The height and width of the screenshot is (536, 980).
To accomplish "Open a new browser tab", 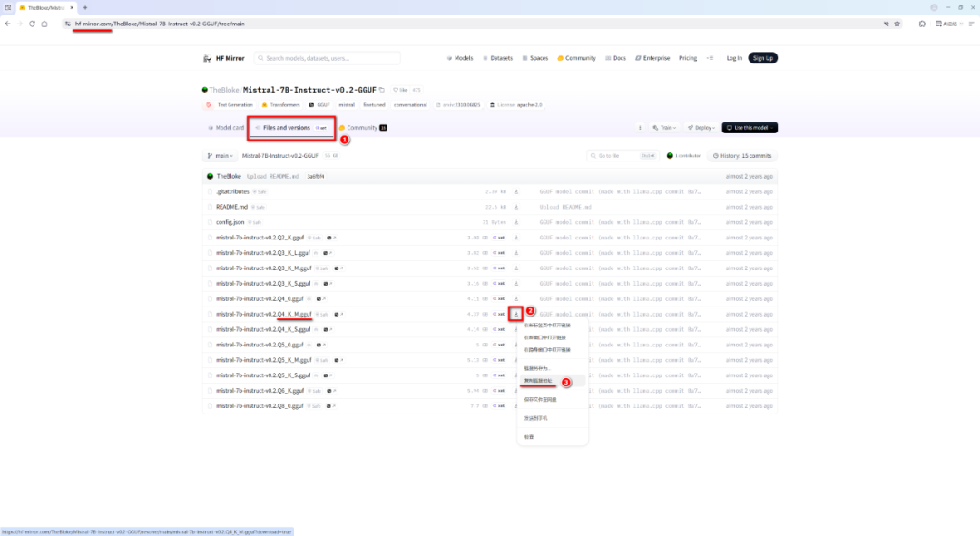I will click(85, 7).
